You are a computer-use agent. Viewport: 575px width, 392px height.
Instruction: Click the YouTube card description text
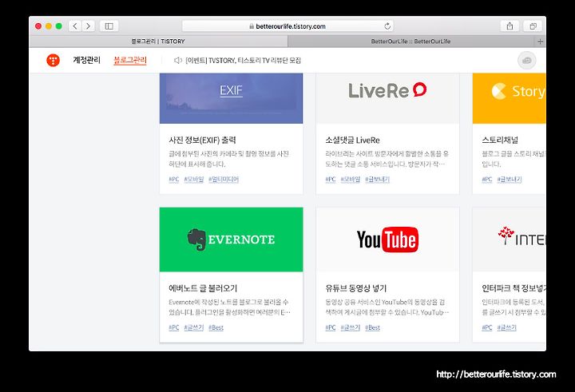click(x=387, y=307)
